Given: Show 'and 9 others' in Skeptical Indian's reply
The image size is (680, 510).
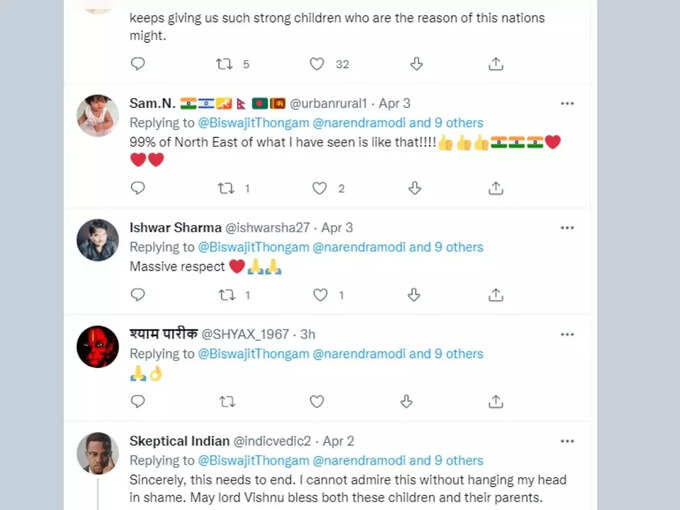Looking at the screenshot, I should click(446, 461).
